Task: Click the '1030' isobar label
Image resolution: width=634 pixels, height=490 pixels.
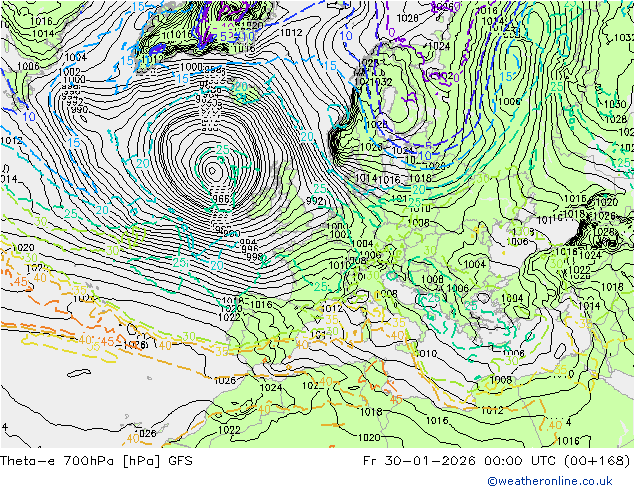Action: [615, 104]
